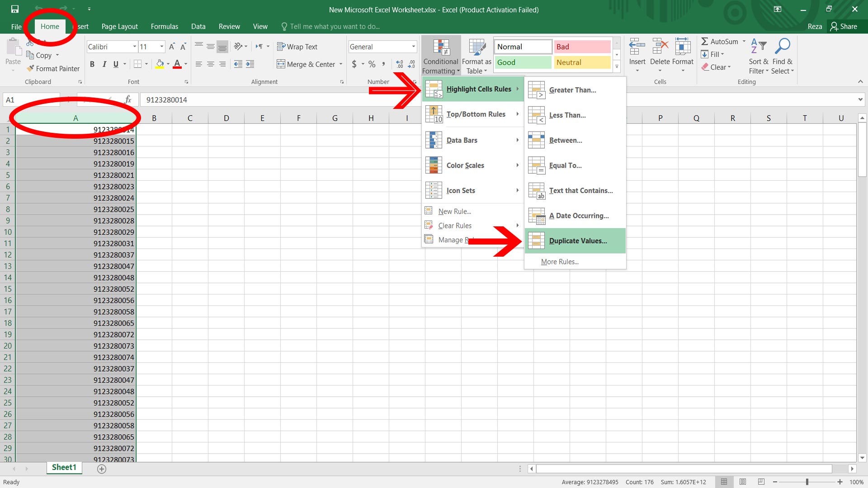Screen dimensions: 868x488
Task: Click the Insert Function fx icon
Action: (x=128, y=100)
